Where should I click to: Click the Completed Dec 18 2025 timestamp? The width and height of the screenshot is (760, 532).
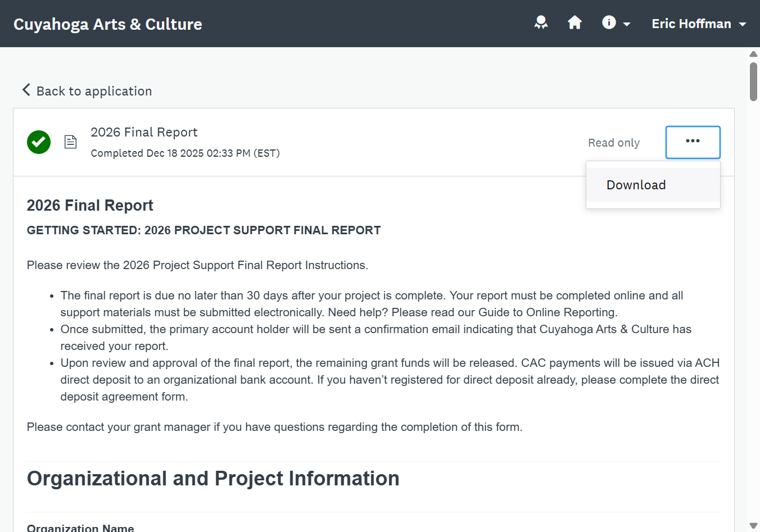(x=186, y=153)
